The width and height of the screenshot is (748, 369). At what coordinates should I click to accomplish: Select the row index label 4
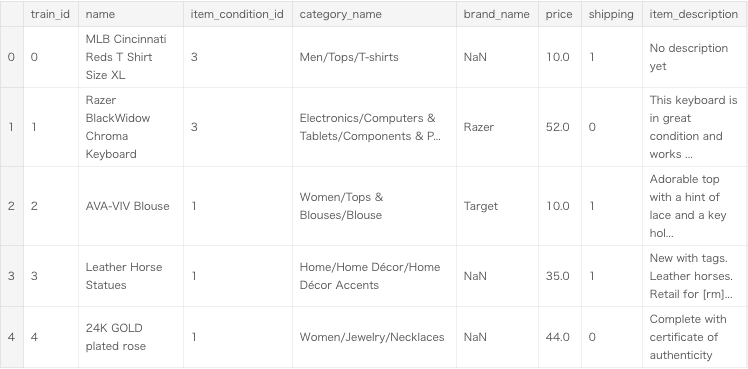click(x=11, y=337)
